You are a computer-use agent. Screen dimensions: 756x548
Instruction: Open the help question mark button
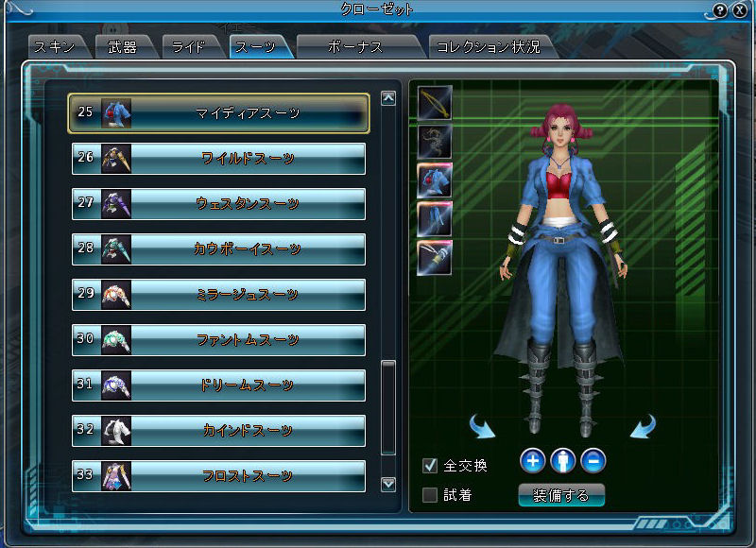point(720,10)
